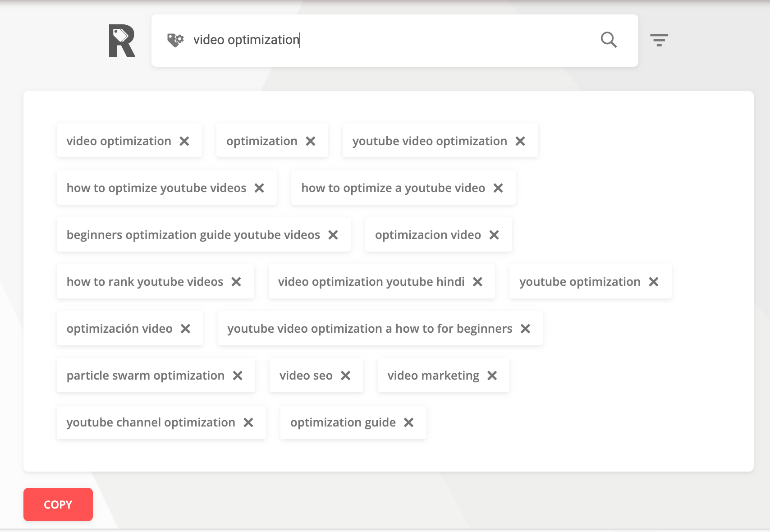770x532 pixels.
Task: Remove the 'video optimization' tag
Action: coord(185,141)
